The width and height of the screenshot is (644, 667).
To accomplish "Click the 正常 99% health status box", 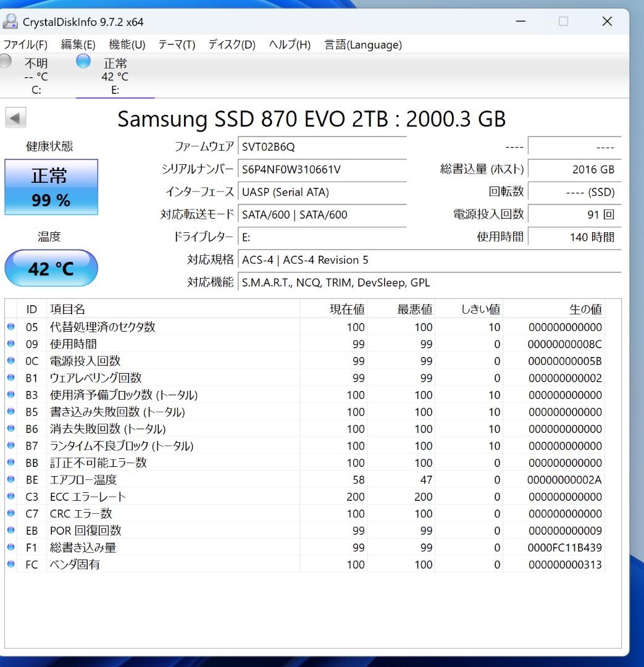I will (x=51, y=187).
